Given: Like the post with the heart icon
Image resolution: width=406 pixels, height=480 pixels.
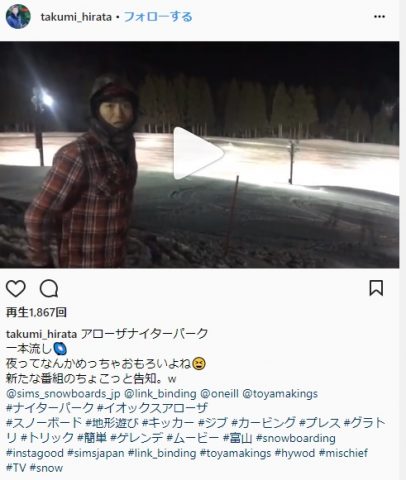Looking at the screenshot, I should [16, 288].
